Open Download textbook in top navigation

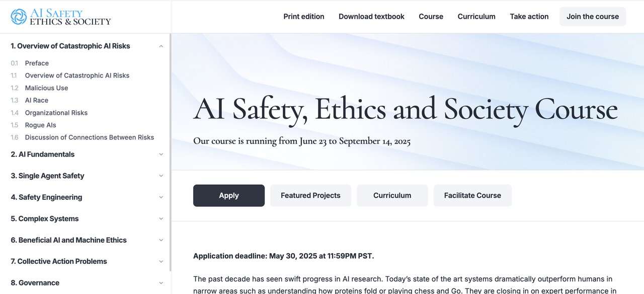point(371,17)
